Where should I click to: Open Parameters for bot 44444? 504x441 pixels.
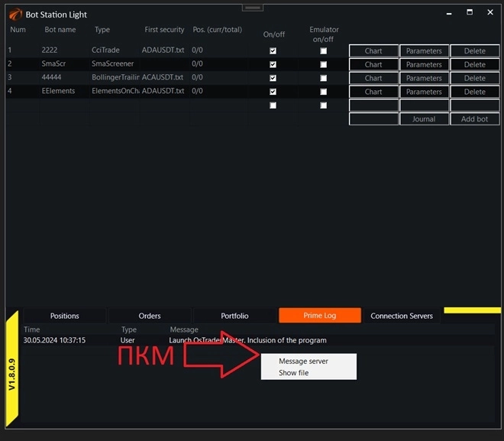coord(424,78)
